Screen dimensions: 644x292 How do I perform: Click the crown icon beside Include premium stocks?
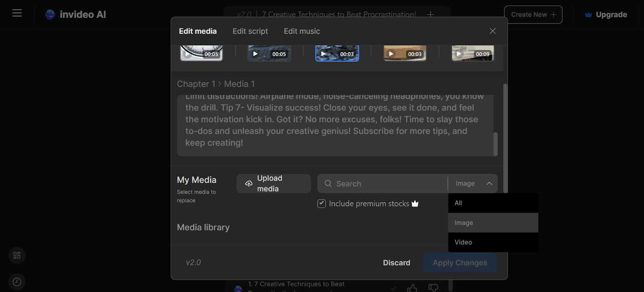point(414,203)
